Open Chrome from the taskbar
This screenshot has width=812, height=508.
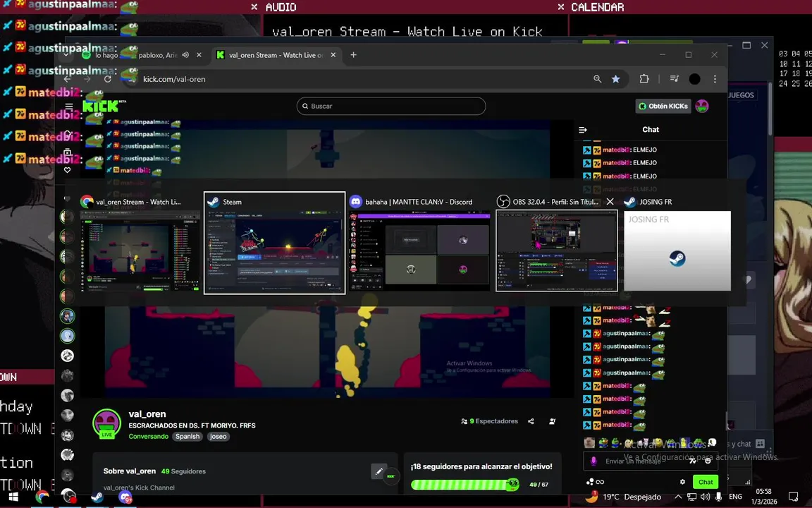point(42,497)
